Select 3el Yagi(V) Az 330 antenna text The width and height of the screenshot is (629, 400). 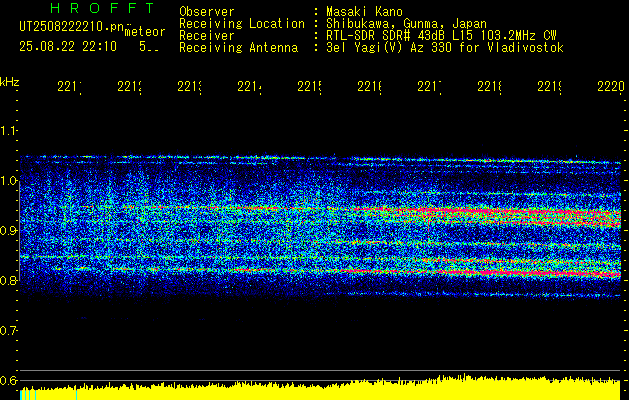point(445,48)
